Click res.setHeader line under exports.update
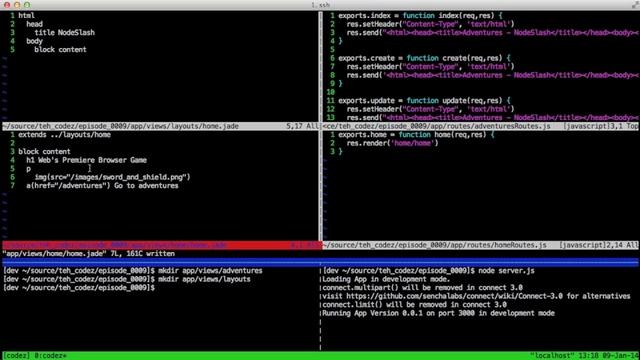The height and width of the screenshot is (360, 640). [431, 109]
